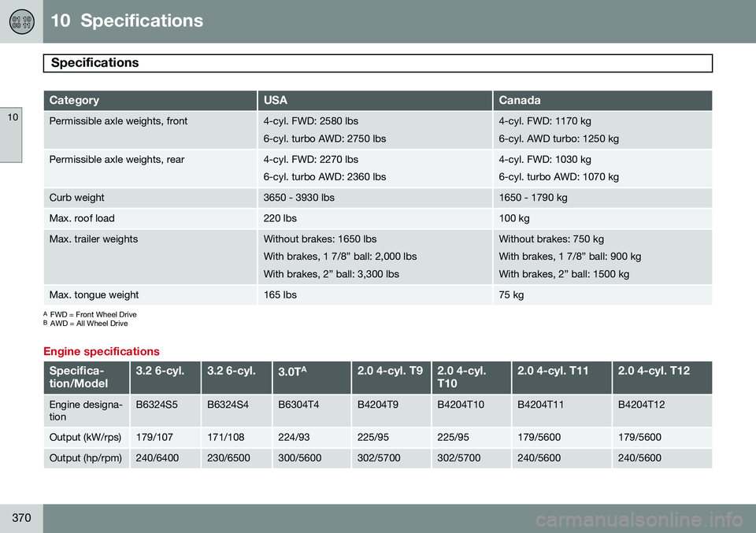Click the 'Curb weight' row label

(x=76, y=198)
